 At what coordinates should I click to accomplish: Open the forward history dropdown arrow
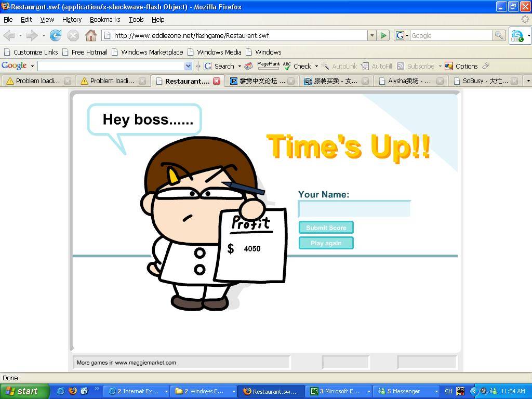coord(44,35)
